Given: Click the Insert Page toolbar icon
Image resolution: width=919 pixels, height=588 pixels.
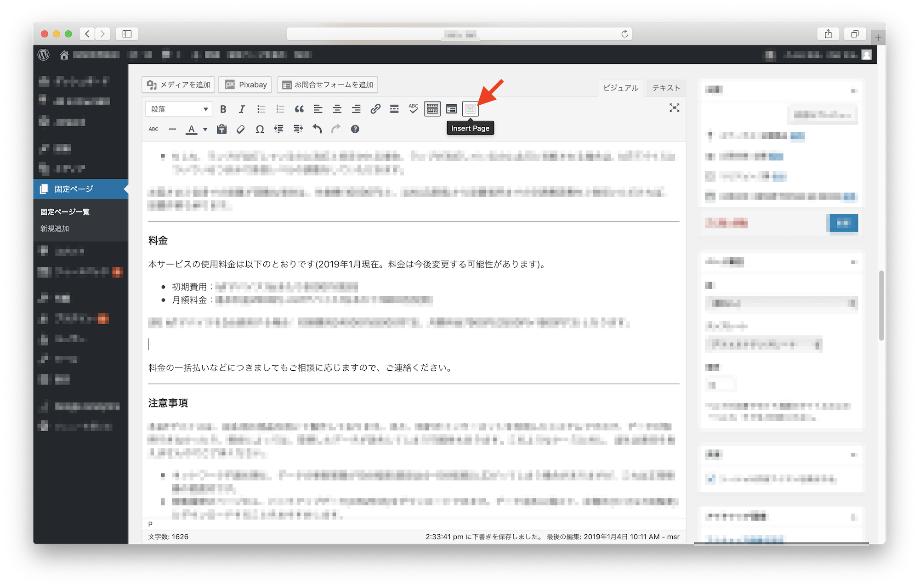Looking at the screenshot, I should click(470, 109).
